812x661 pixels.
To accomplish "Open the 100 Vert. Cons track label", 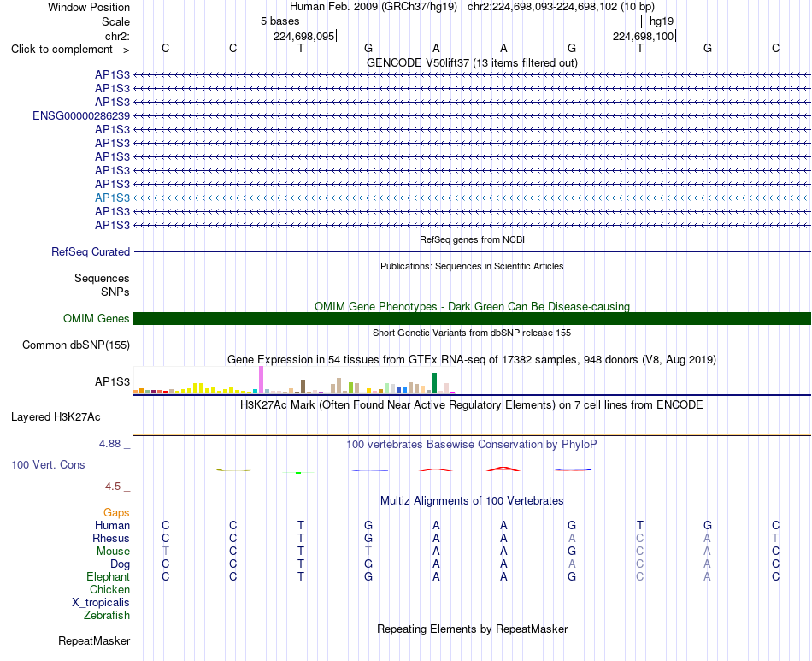I will pyautogui.click(x=48, y=464).
